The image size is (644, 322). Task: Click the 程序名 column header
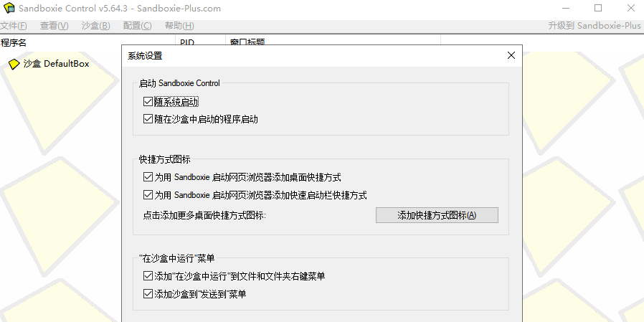14,42
